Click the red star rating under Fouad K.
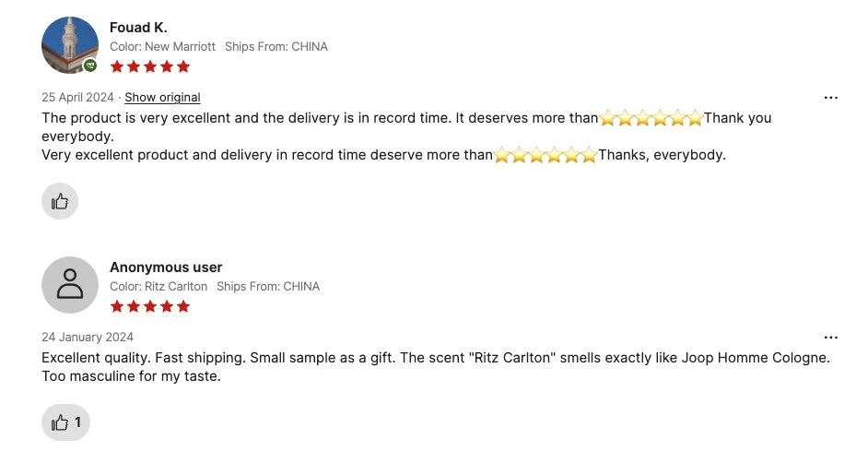 tap(150, 66)
